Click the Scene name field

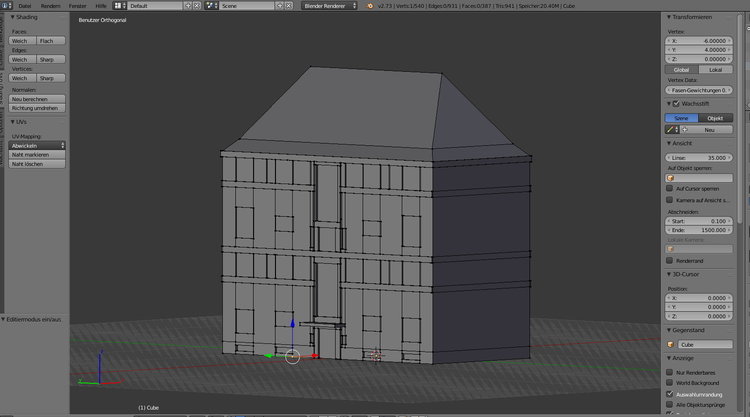pos(247,6)
